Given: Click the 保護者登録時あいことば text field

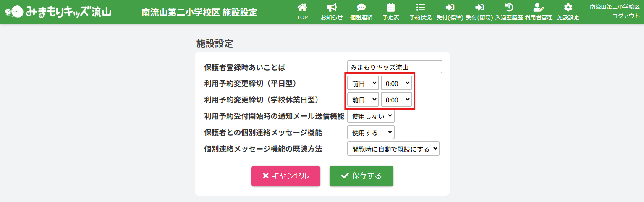Looking at the screenshot, I should point(395,67).
